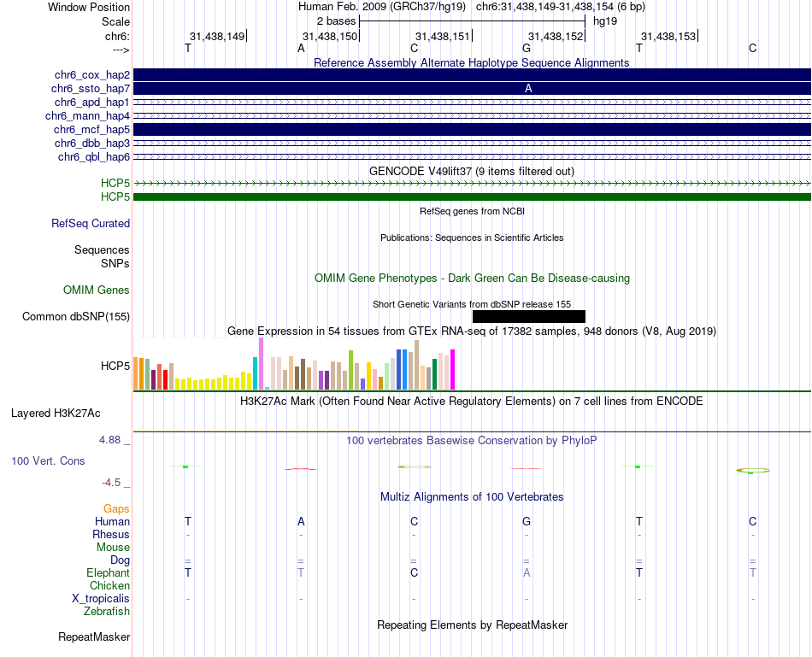Click the HCP5 intron arrow line

click(x=472, y=184)
